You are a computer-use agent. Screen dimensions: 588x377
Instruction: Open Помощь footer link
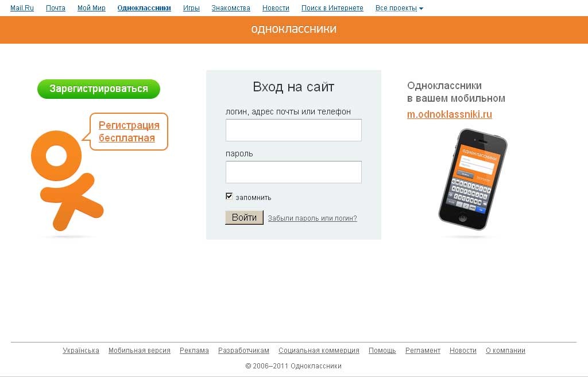pos(382,351)
